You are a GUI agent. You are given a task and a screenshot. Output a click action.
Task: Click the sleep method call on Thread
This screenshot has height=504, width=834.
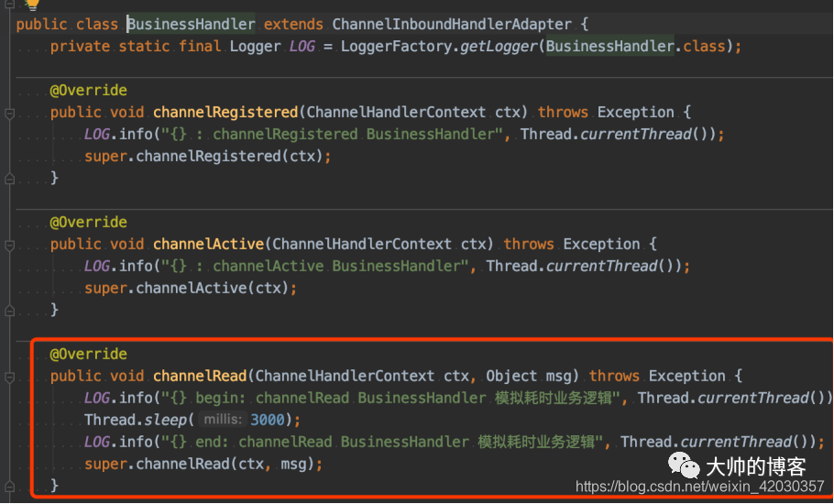[166, 420]
